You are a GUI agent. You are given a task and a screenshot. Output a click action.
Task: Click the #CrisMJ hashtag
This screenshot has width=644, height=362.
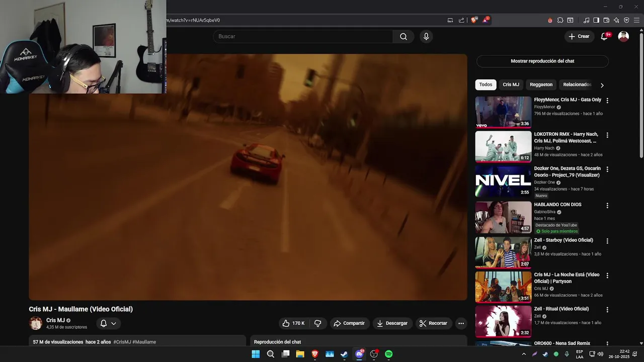pos(122,342)
